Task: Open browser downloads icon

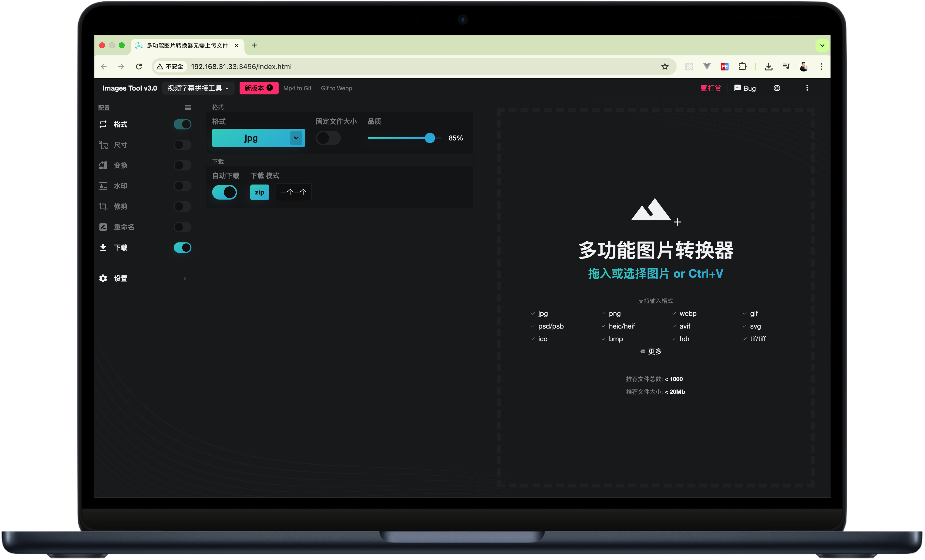Action: click(x=768, y=67)
